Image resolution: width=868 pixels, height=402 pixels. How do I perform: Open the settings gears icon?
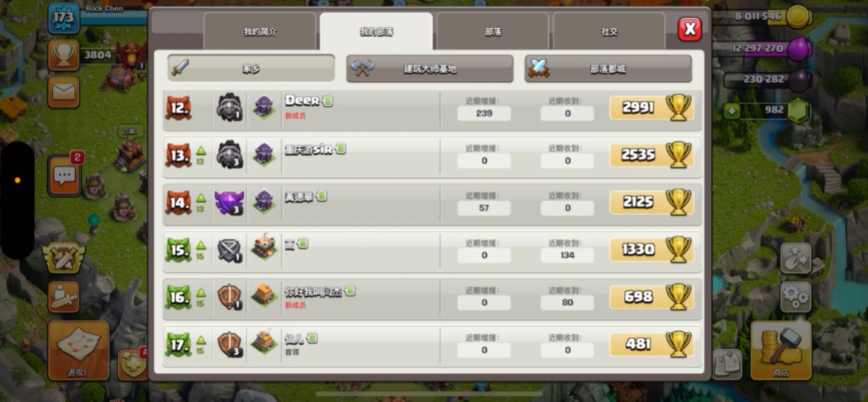[795, 297]
